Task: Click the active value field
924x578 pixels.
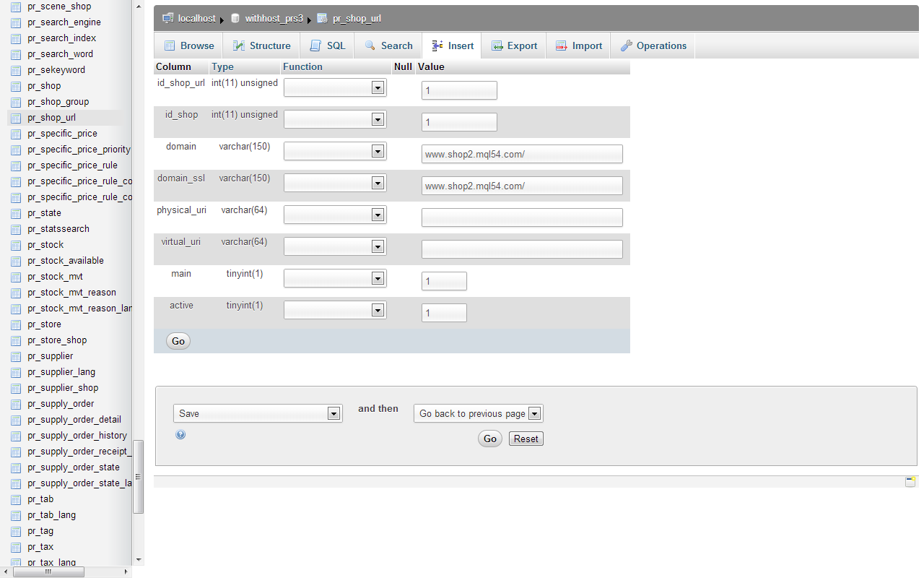Action: click(444, 313)
